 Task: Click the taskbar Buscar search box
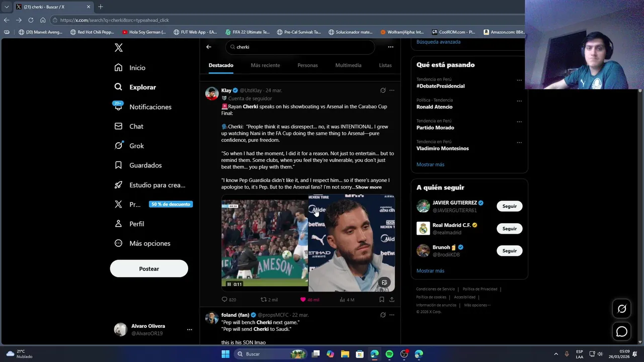271,354
